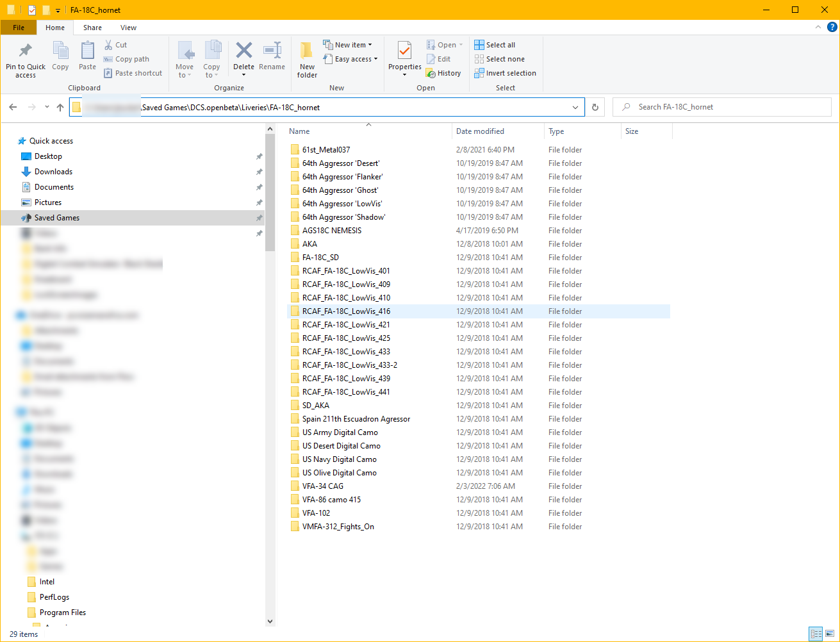Click the address bar path field

click(x=327, y=107)
